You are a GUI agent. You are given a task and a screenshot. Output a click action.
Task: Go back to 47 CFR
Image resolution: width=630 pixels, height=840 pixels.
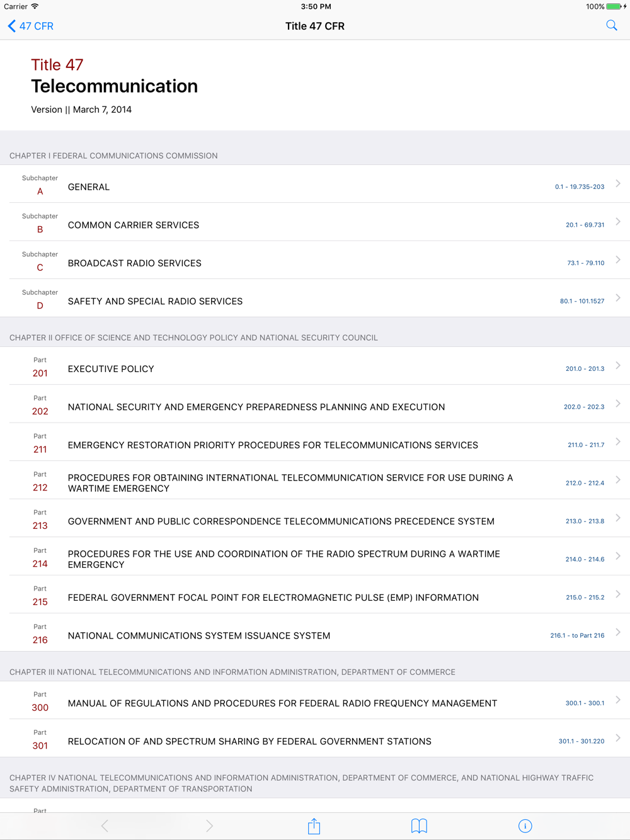pyautogui.click(x=30, y=26)
